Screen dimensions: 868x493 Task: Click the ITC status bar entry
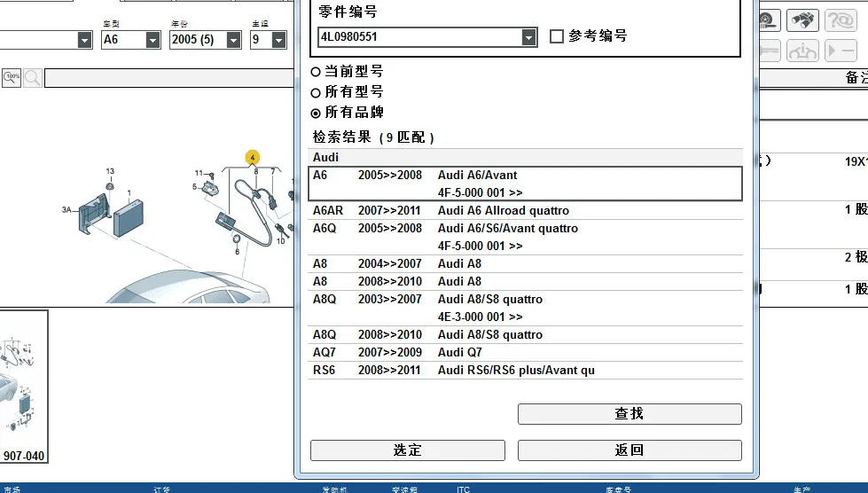pos(464,489)
